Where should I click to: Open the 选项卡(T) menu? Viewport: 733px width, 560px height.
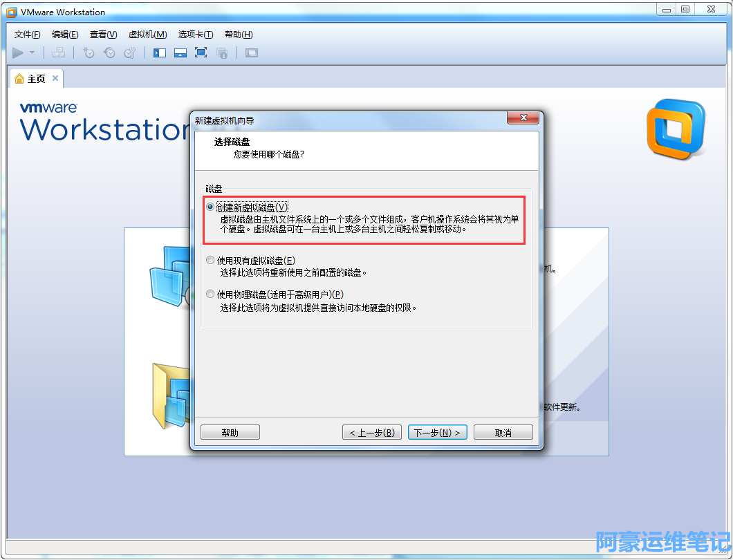[x=196, y=35]
